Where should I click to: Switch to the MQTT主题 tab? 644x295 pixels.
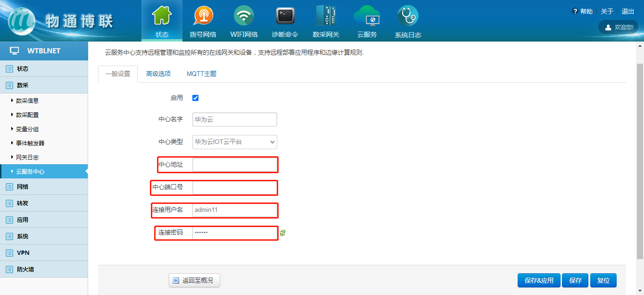click(x=201, y=74)
